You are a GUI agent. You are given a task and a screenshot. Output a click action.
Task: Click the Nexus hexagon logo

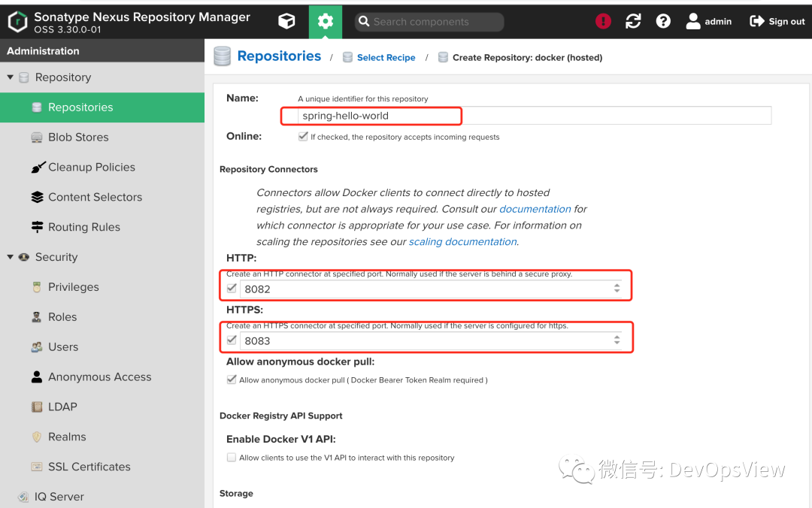[x=17, y=22]
